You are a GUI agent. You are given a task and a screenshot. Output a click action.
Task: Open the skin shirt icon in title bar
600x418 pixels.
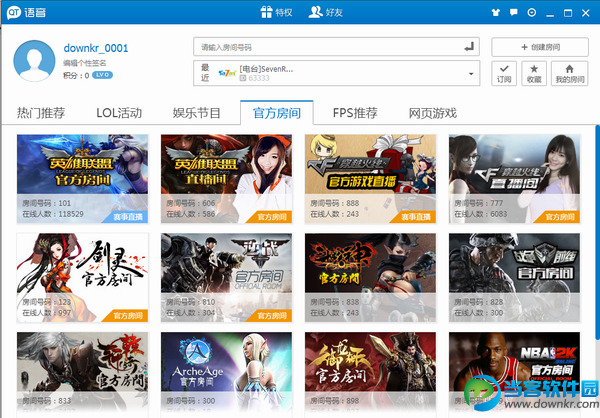496,13
